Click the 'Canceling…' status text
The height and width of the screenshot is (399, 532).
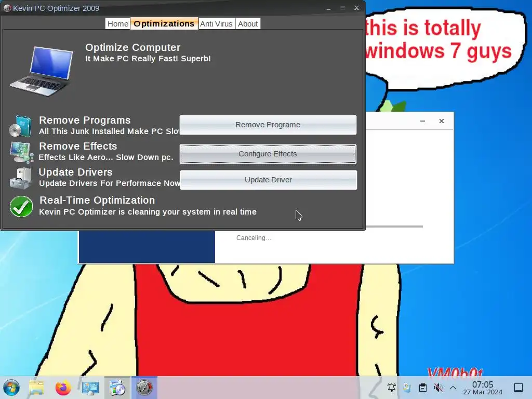pos(254,238)
